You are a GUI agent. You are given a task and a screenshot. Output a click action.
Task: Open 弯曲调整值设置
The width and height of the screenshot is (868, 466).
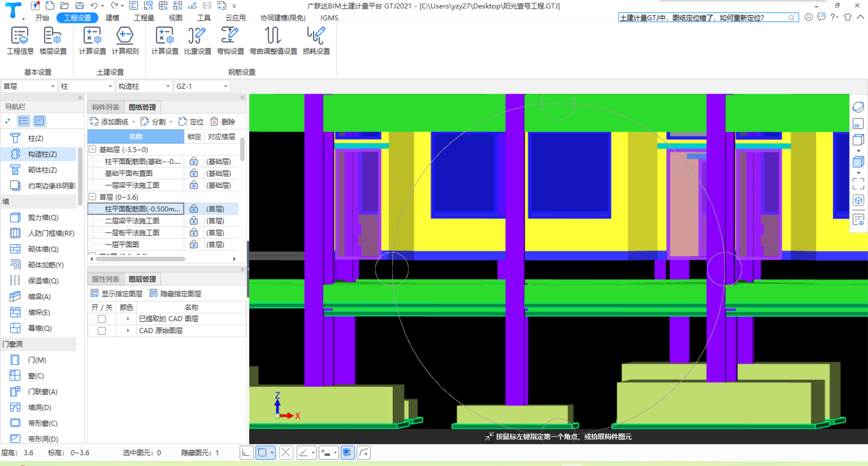click(273, 41)
